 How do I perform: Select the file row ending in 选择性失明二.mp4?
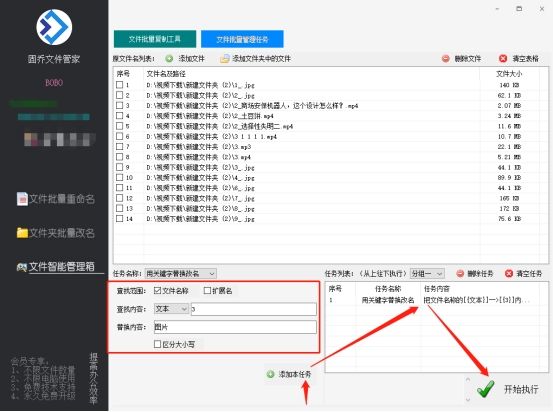click(331, 126)
